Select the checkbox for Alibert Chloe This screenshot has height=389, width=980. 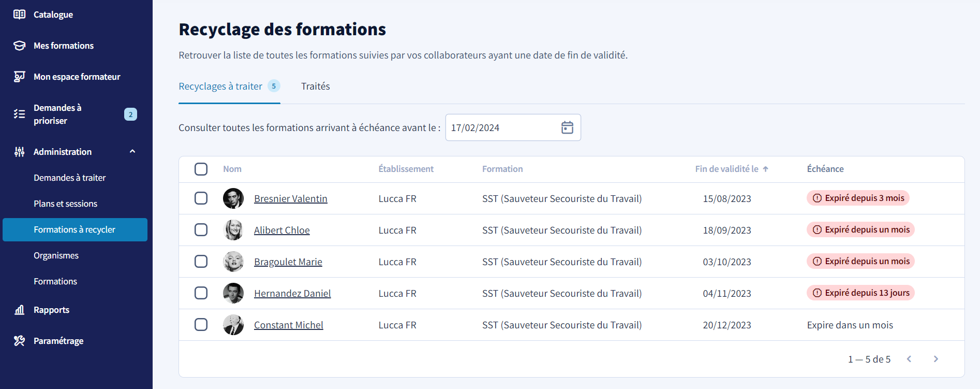201,230
